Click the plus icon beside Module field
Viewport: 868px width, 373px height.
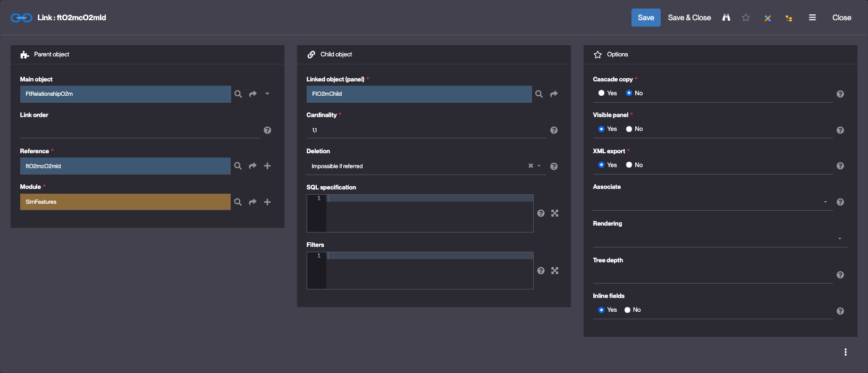pos(267,202)
